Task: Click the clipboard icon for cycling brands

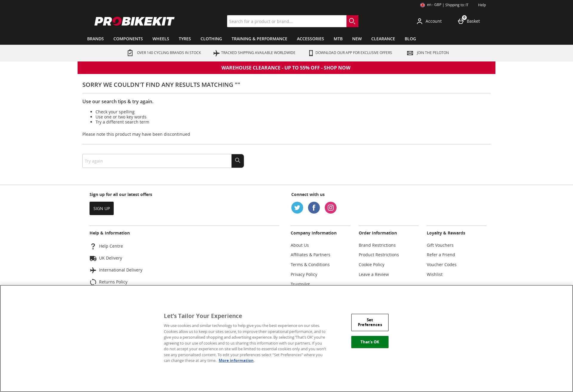Action: (130, 53)
